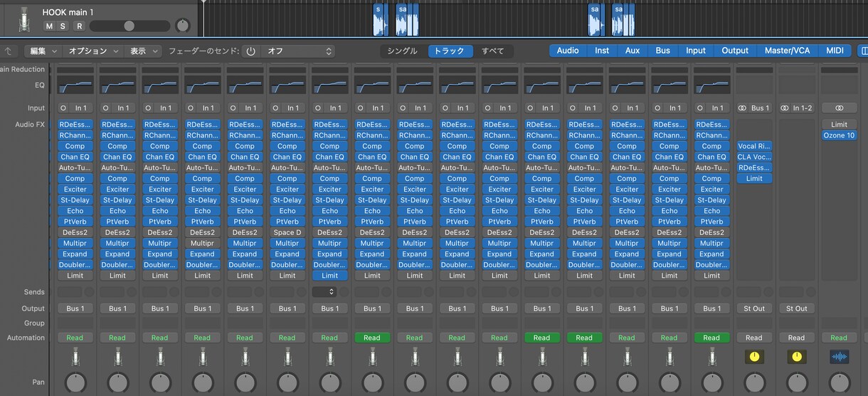The image size is (868, 396).
Task: Click the blue waveform icon on the Ozone 10 channel
Action: click(x=840, y=357)
